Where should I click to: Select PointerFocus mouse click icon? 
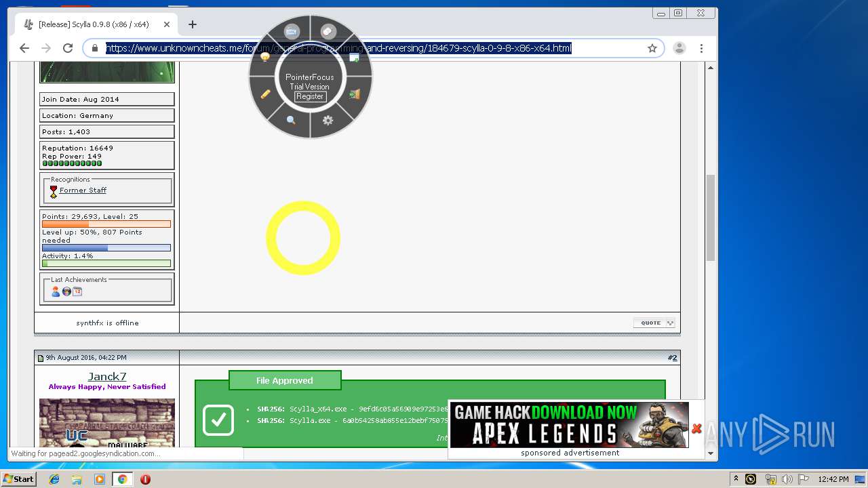328,32
